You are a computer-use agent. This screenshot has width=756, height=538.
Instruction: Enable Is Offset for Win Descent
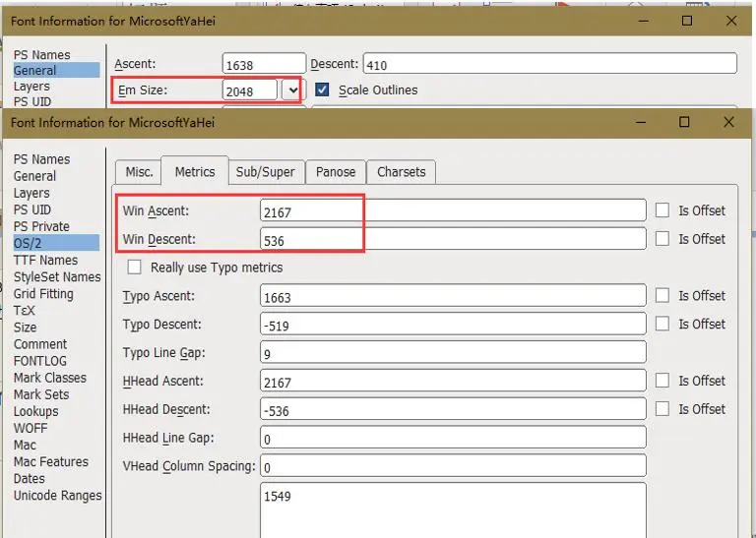coord(662,238)
